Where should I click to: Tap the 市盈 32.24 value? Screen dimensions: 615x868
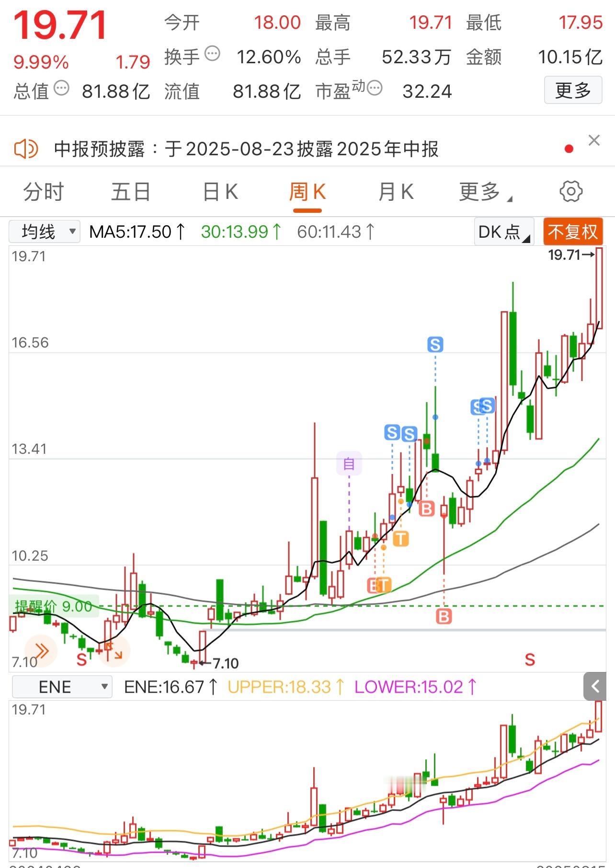tap(427, 91)
